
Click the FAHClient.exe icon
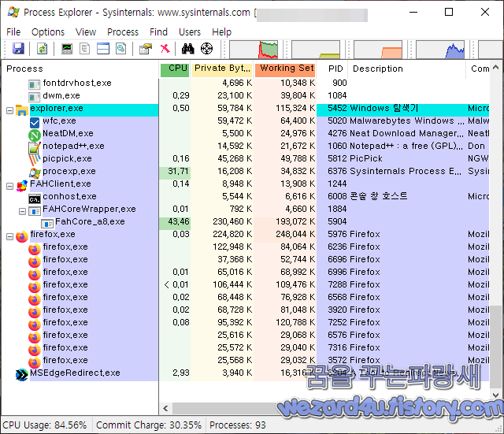click(22, 186)
